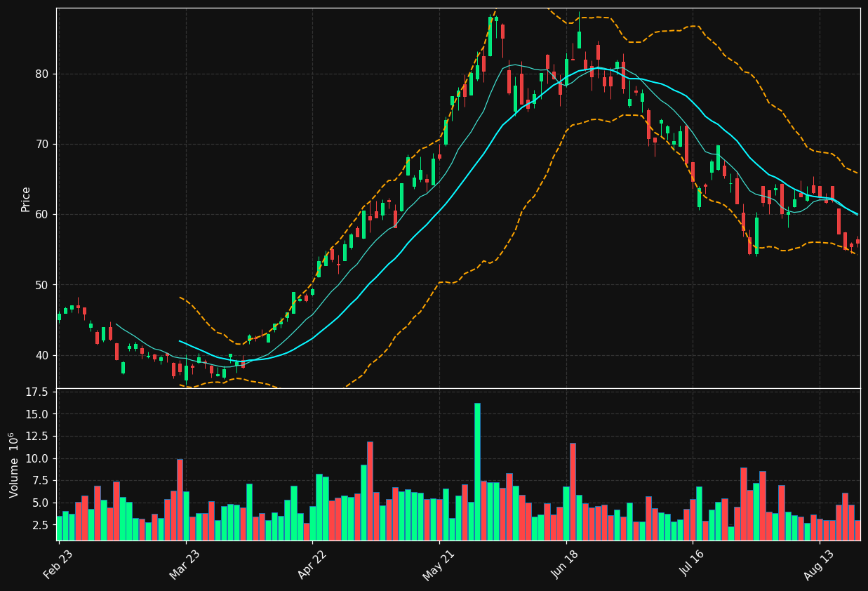
Task: Click the 15.0 volume axis value
Action: [37, 414]
